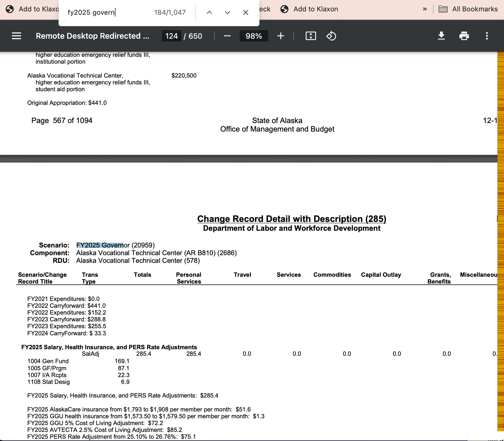504x441 pixels.
Task: Click the FY2025 AVTECTA 2.5% Cost of Living line
Action: click(x=105, y=430)
